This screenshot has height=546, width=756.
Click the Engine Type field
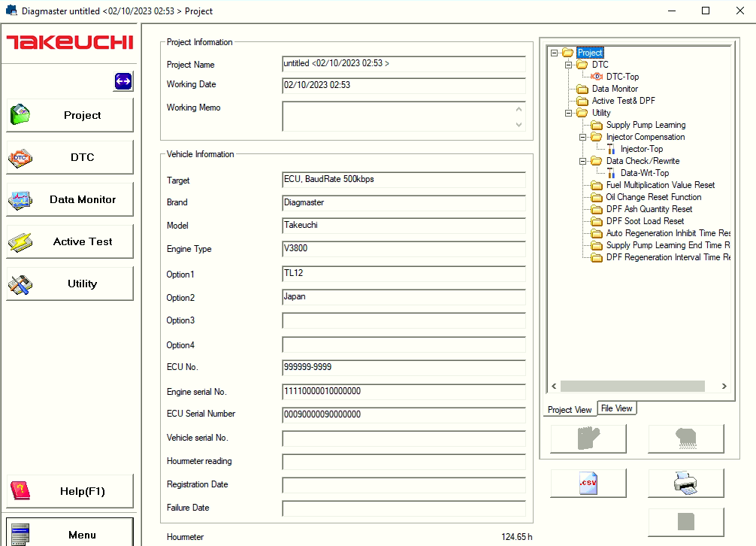coord(404,249)
